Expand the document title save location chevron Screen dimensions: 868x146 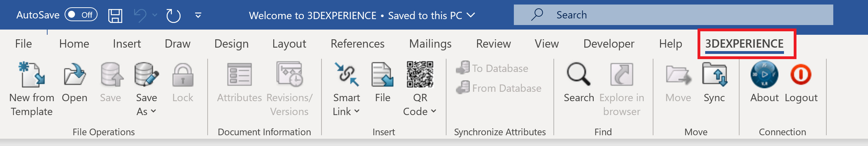pos(470,15)
